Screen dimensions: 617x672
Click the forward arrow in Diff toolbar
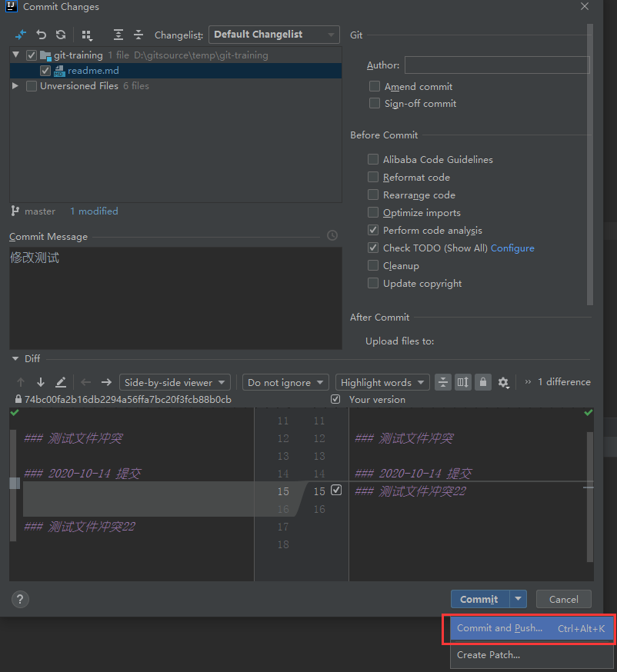pos(106,382)
